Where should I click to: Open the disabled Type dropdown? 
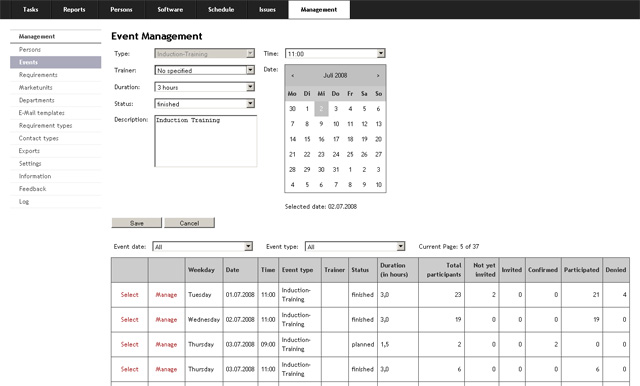[x=204, y=54]
